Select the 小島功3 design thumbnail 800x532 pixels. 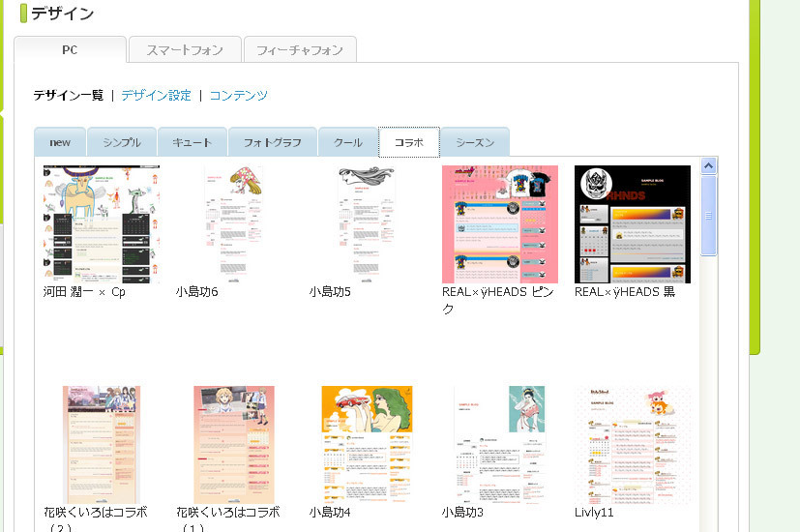pos(500,445)
